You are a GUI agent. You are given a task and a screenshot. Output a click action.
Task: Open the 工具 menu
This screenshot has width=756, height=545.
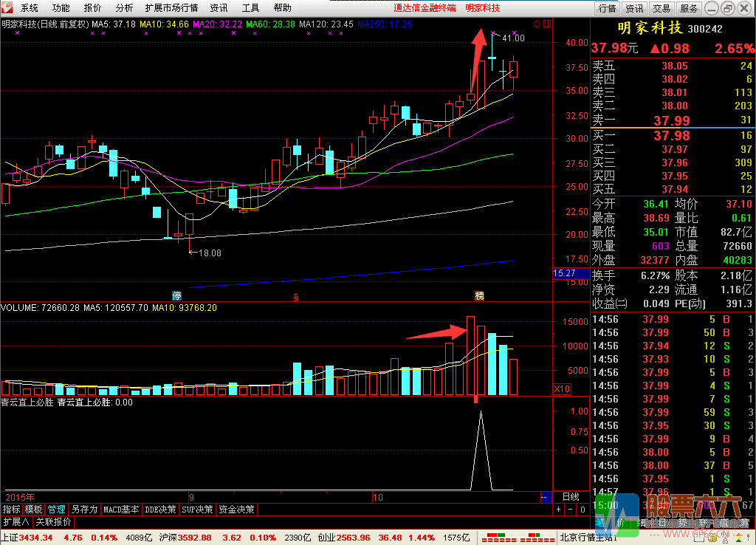[251, 7]
